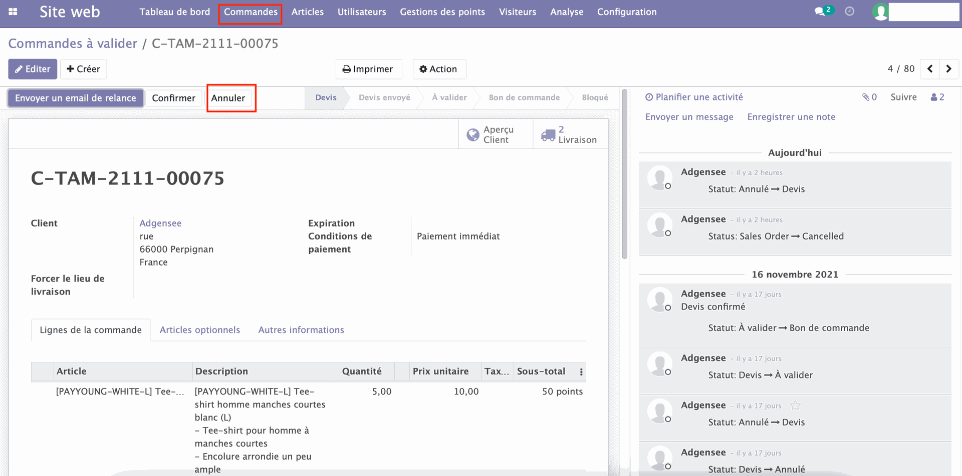The image size is (962, 476).
Task: Go to previous record with left arrow
Action: pyautogui.click(x=930, y=69)
